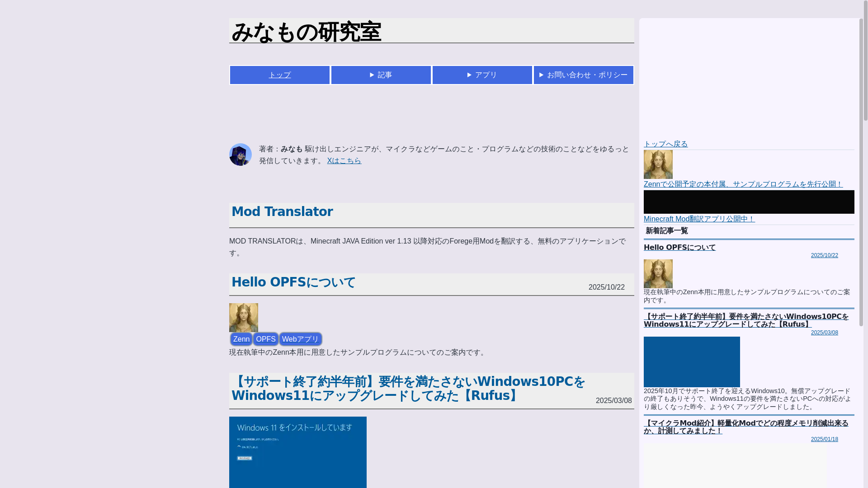Image resolution: width=868 pixels, height=488 pixels.
Task: Go to the トップ navigation item
Action: (x=279, y=75)
